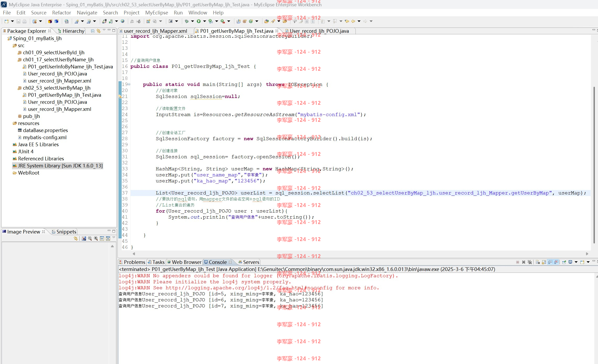Click Display Selected Console monitor icon

pos(570,262)
